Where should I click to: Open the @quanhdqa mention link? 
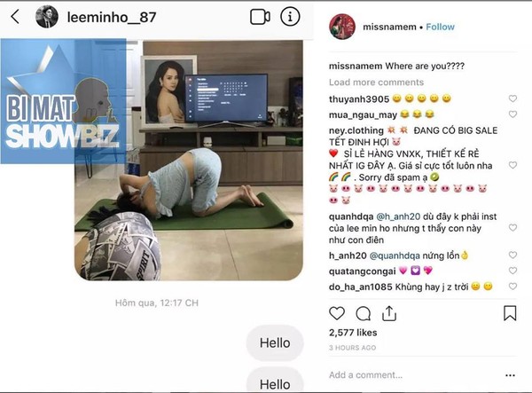(x=395, y=255)
